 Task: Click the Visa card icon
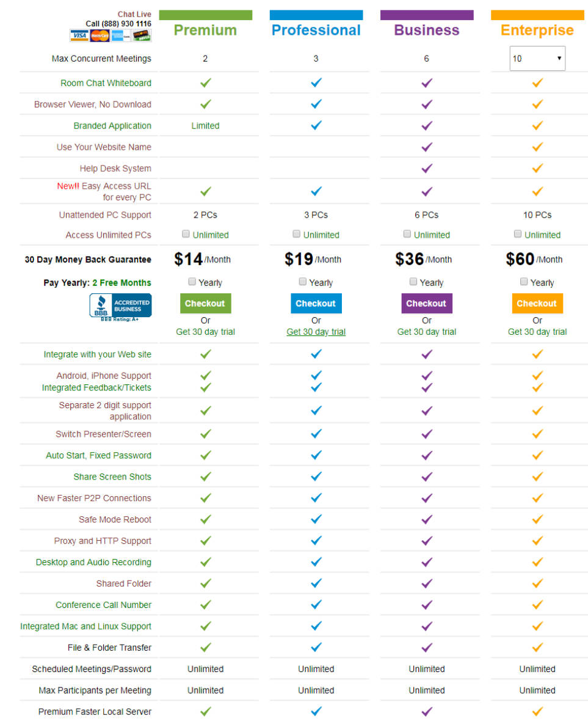[x=79, y=35]
